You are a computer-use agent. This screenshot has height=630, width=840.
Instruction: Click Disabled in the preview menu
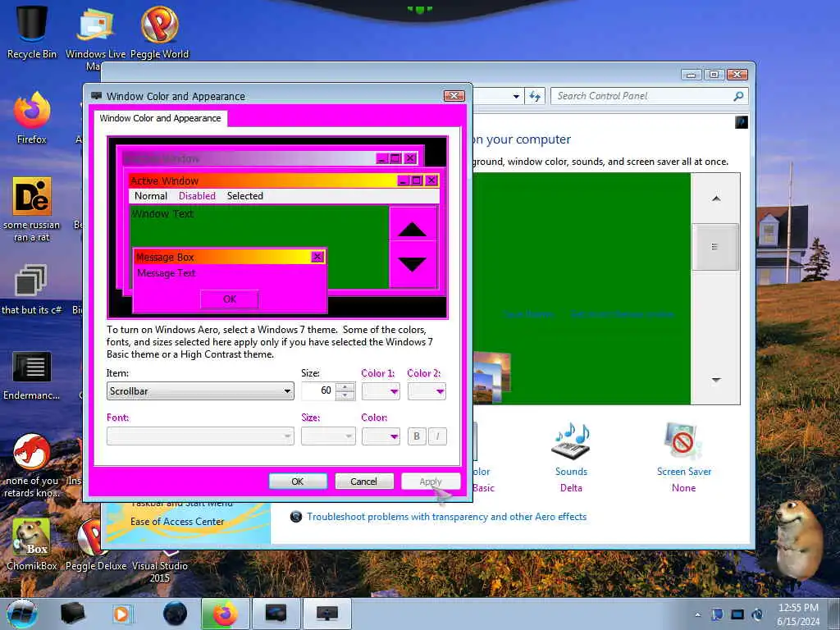(197, 196)
